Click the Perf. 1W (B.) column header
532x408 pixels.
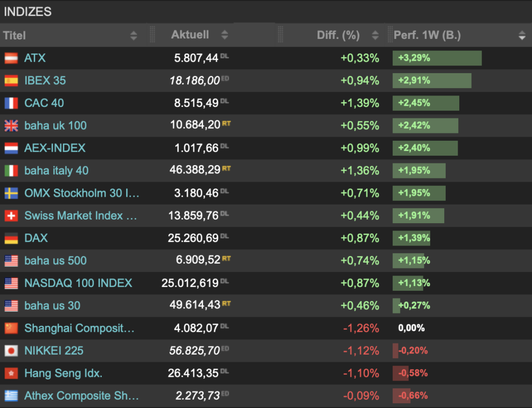(427, 35)
